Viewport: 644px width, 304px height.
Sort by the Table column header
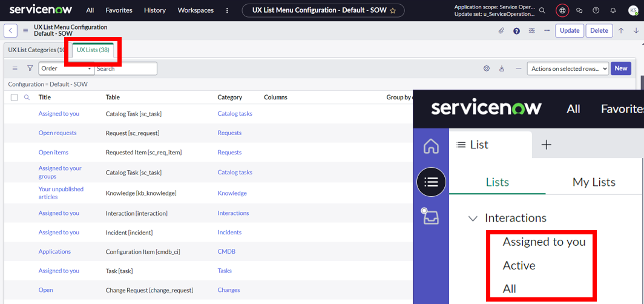tap(113, 97)
